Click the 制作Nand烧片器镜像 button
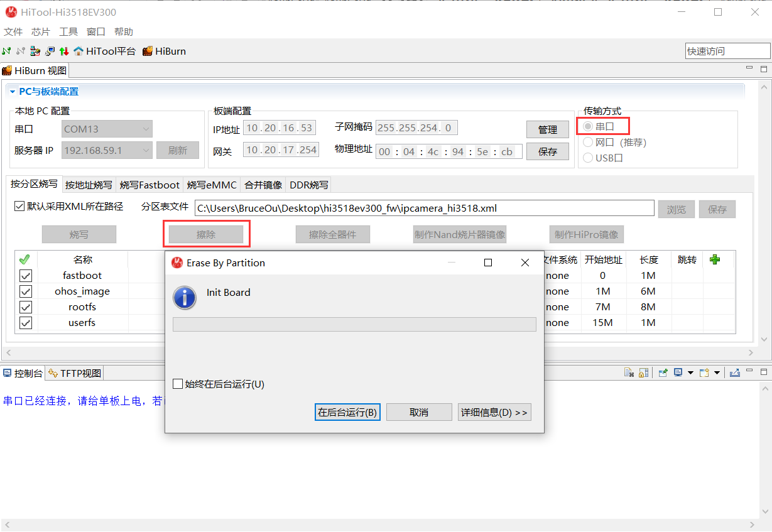The width and height of the screenshot is (772, 532). point(460,234)
